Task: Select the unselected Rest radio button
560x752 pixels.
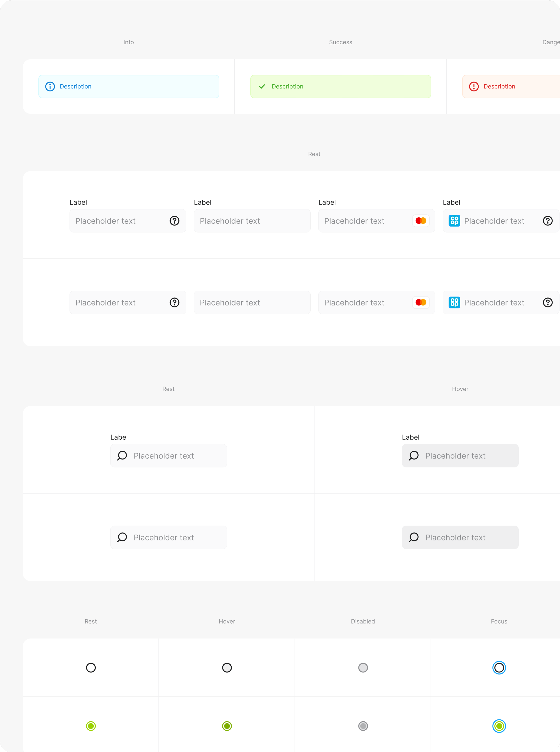Action: click(x=91, y=668)
